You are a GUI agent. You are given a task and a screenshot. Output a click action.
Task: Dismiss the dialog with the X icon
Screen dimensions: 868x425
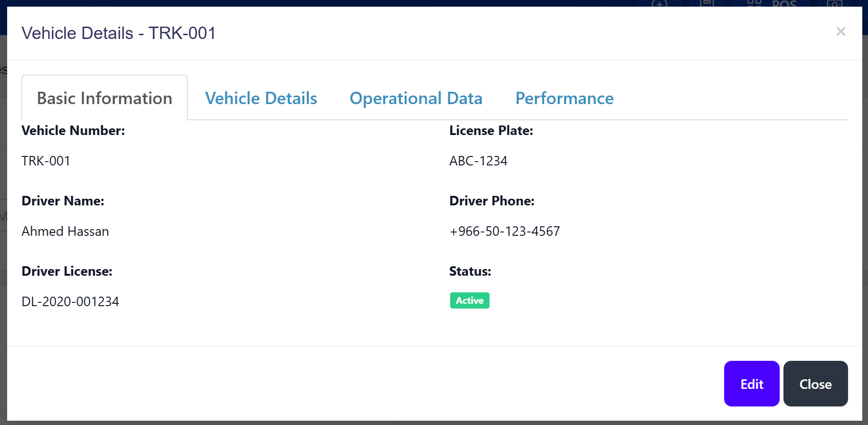coord(840,31)
